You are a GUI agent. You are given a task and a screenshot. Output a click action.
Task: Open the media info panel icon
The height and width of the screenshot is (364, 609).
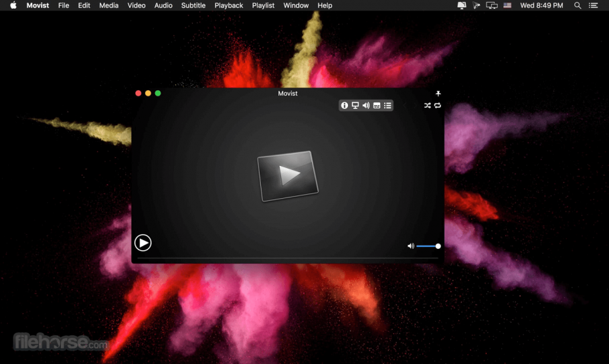[345, 106]
